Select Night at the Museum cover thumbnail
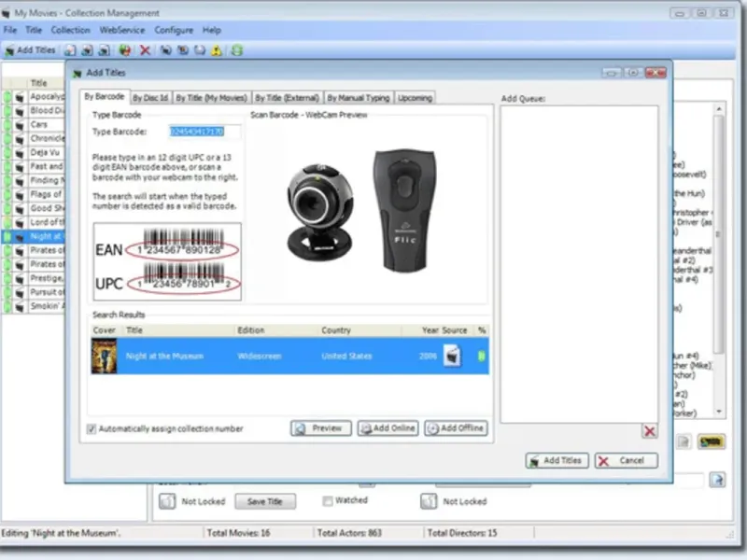This screenshot has height=560, width=747. click(x=104, y=356)
